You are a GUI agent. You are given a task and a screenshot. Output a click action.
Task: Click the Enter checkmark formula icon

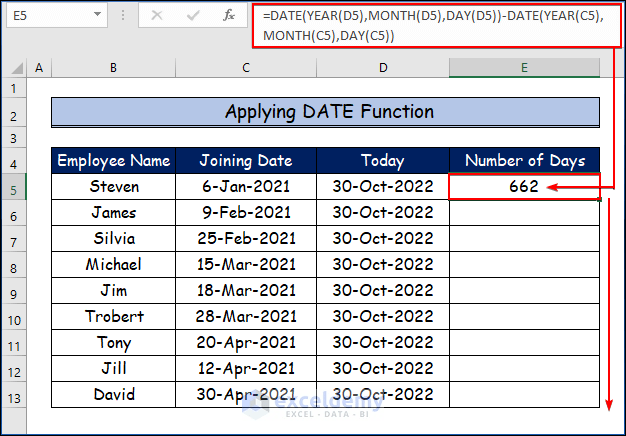(193, 16)
